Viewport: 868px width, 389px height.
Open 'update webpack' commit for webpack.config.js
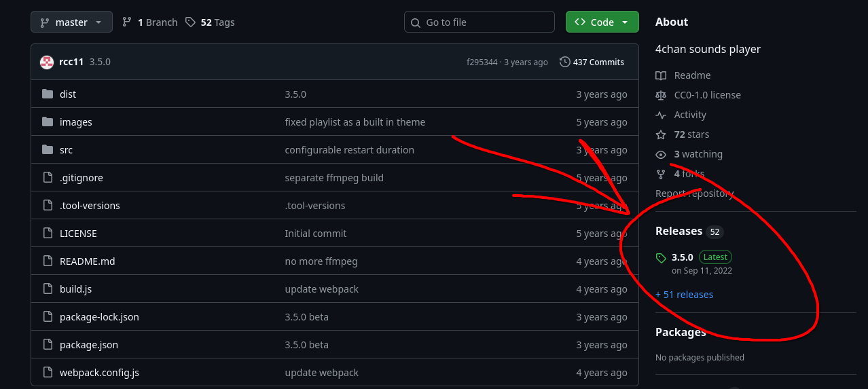coord(322,373)
